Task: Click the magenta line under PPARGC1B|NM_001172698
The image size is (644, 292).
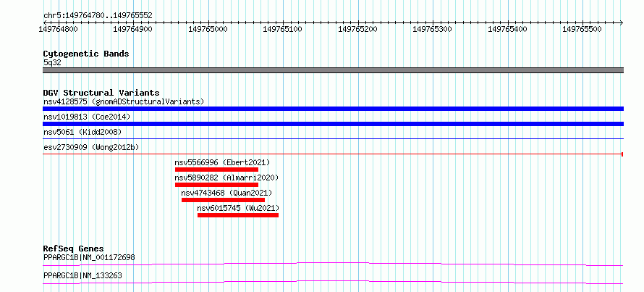Action: pos(333,264)
